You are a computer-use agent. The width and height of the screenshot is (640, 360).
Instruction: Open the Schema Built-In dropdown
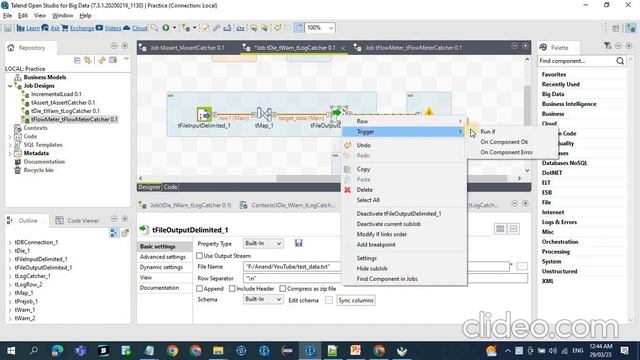tap(263, 299)
